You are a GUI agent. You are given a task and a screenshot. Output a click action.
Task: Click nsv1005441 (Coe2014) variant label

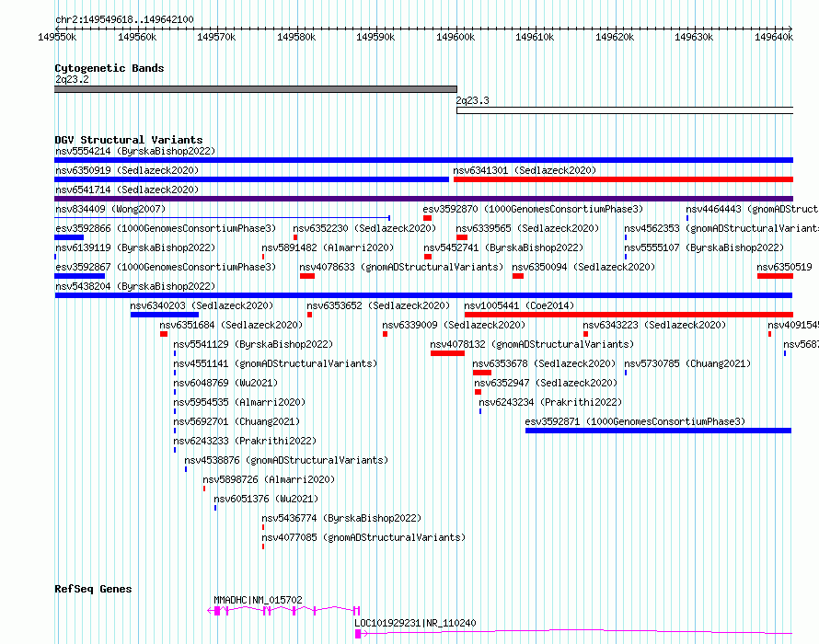519,306
